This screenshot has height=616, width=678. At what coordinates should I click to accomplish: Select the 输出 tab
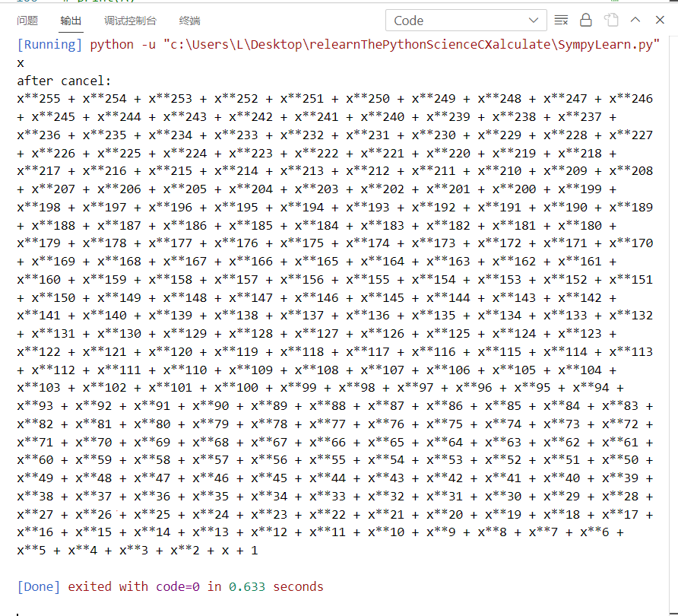pyautogui.click(x=71, y=21)
